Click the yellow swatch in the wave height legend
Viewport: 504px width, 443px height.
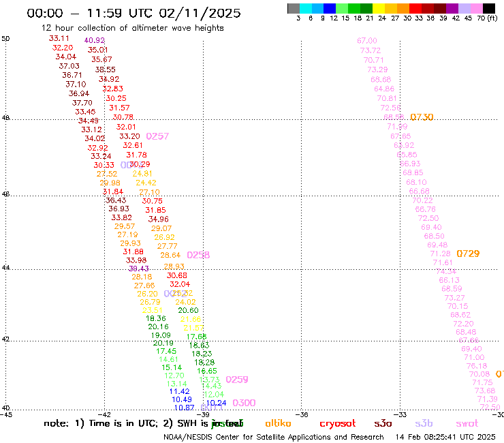(379, 8)
